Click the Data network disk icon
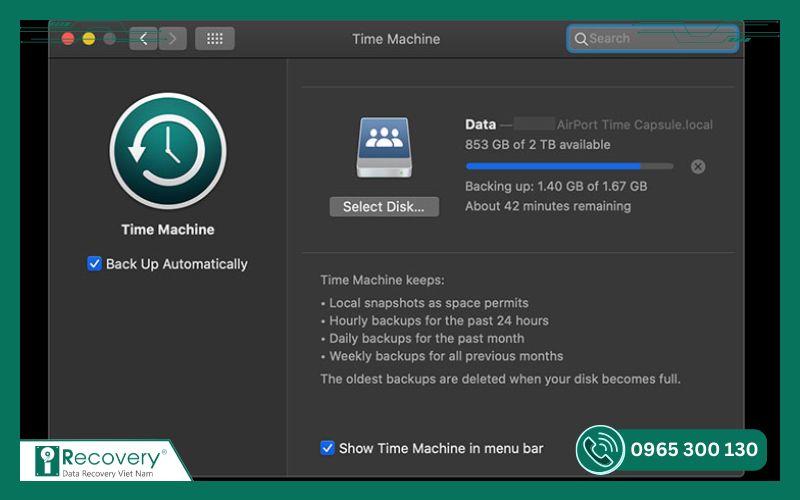Image resolution: width=800 pixels, height=500 pixels. click(384, 147)
